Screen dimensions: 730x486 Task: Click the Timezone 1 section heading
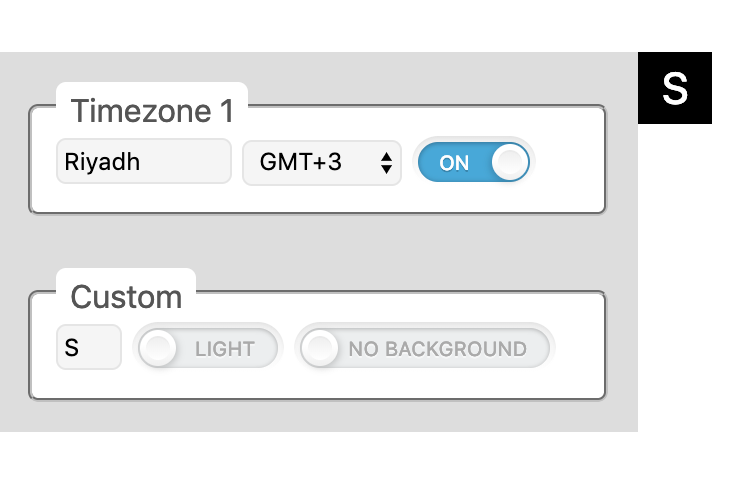click(x=152, y=111)
